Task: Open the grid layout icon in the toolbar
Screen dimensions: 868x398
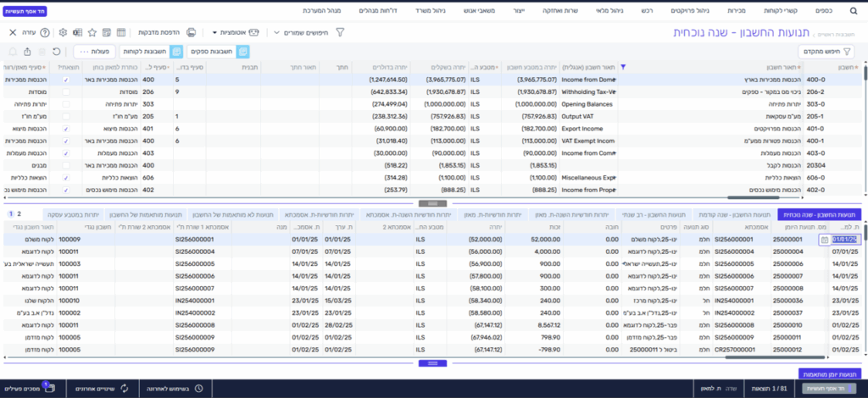Action: coord(121,33)
